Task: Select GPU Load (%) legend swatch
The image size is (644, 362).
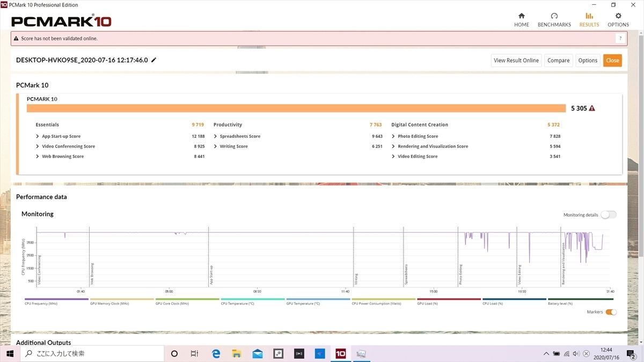Action: (x=449, y=299)
